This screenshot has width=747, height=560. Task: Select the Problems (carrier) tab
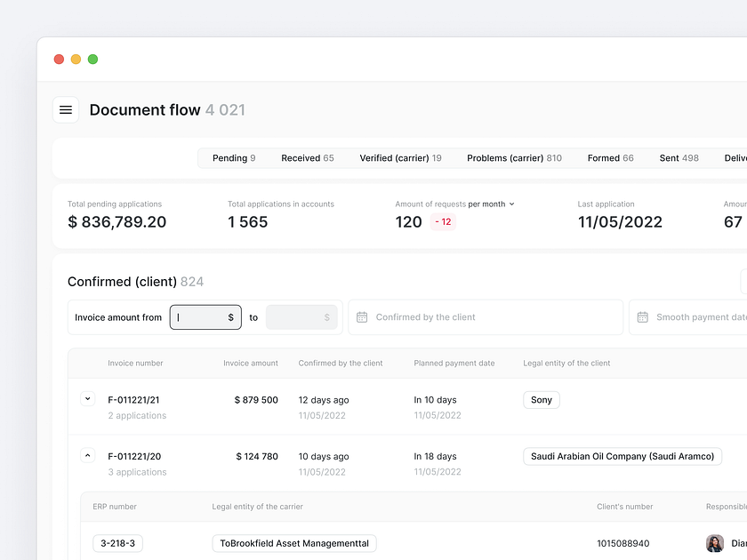pos(514,158)
